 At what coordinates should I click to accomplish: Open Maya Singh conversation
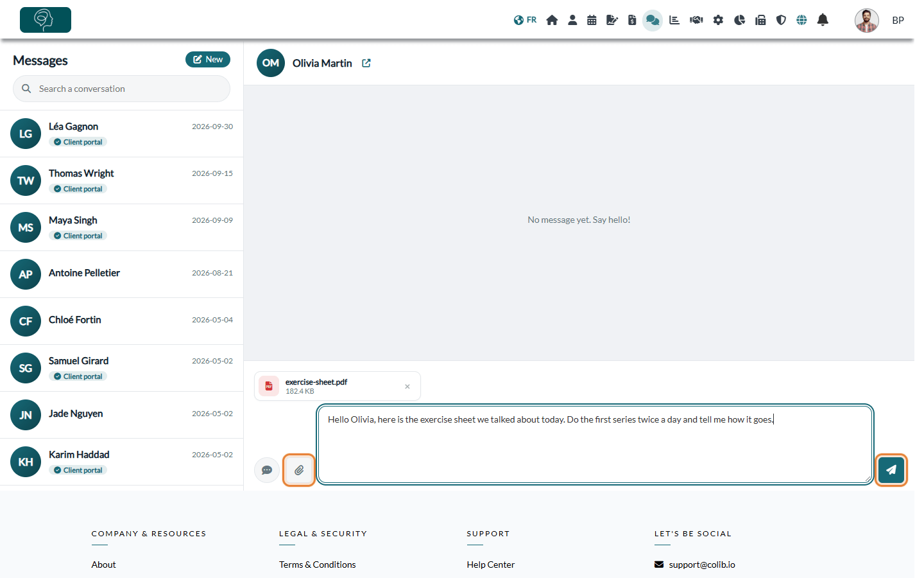click(121, 227)
